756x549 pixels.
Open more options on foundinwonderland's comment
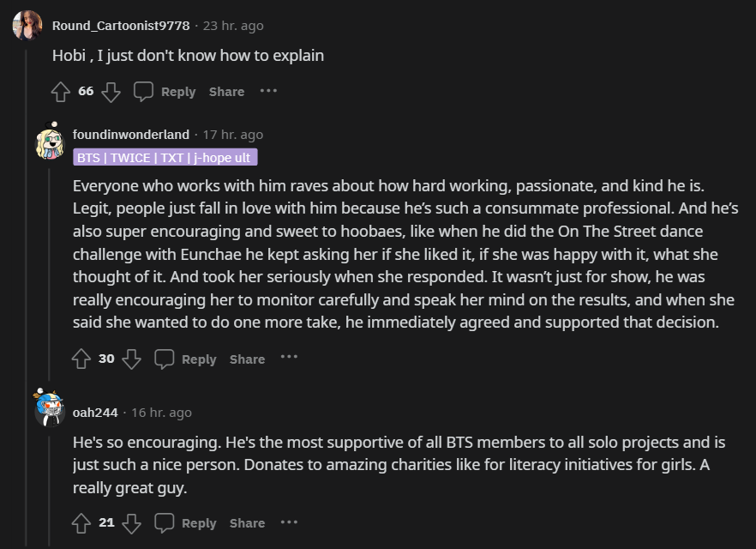click(289, 358)
